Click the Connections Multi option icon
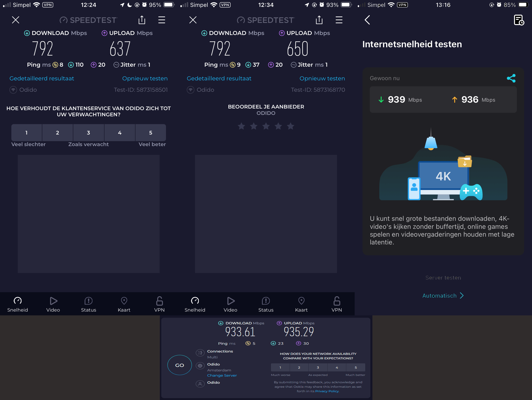532x400 pixels. (x=200, y=353)
